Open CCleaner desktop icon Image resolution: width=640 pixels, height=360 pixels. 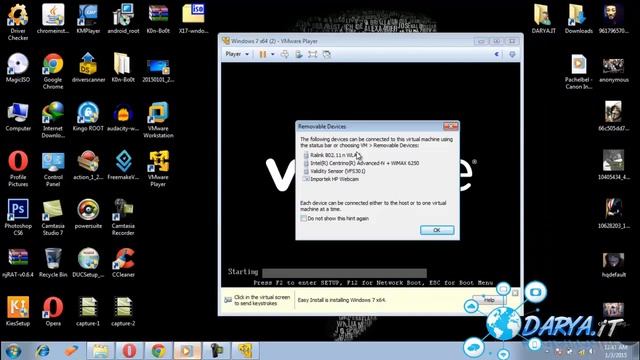click(123, 263)
